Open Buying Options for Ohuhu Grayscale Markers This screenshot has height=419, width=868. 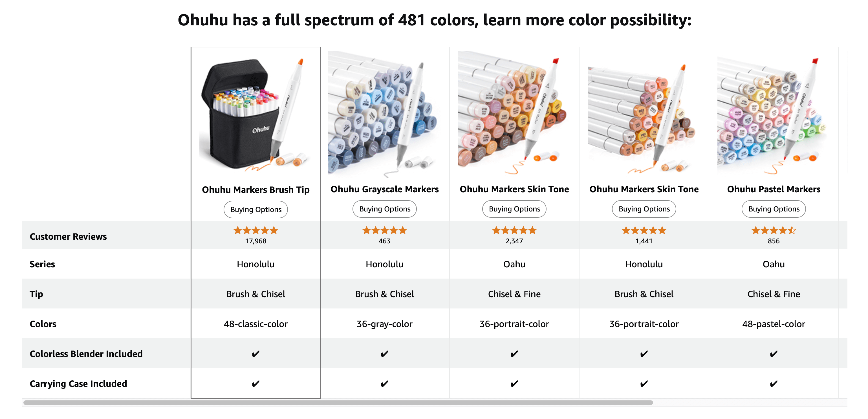click(x=384, y=209)
